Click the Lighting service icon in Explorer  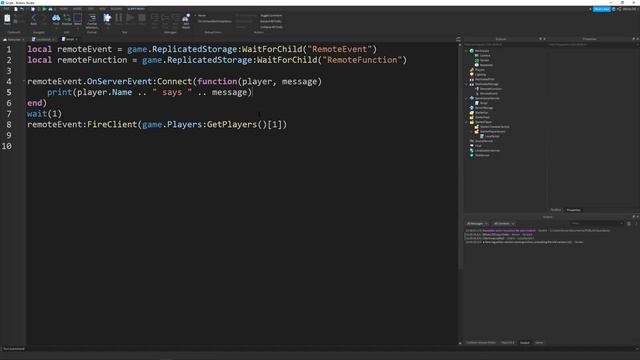click(472, 74)
